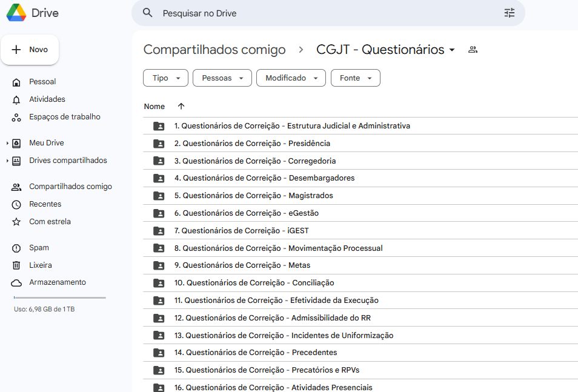Open the Tipo filter dropdown
The width and height of the screenshot is (578, 392).
pyautogui.click(x=165, y=78)
